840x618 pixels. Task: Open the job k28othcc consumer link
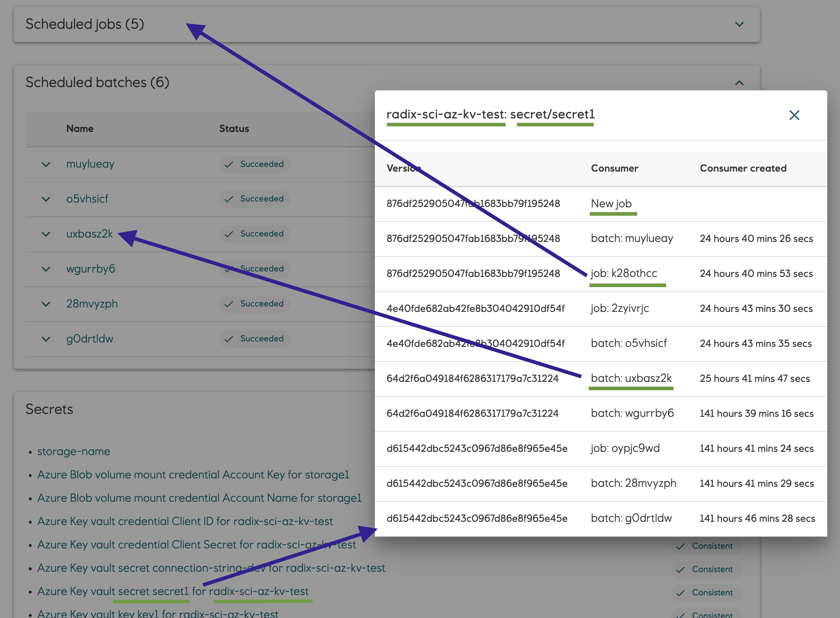(624, 273)
